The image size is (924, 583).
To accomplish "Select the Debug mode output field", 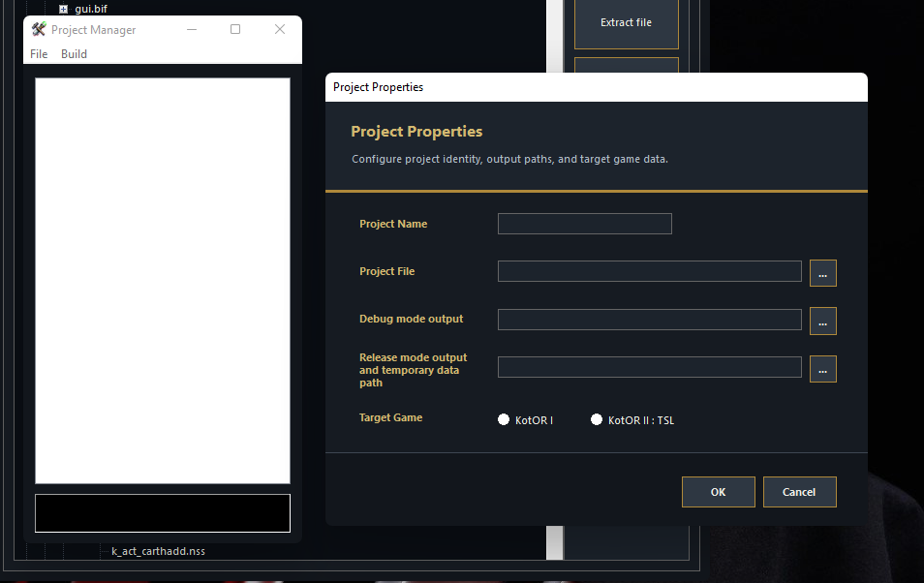I will click(x=649, y=320).
